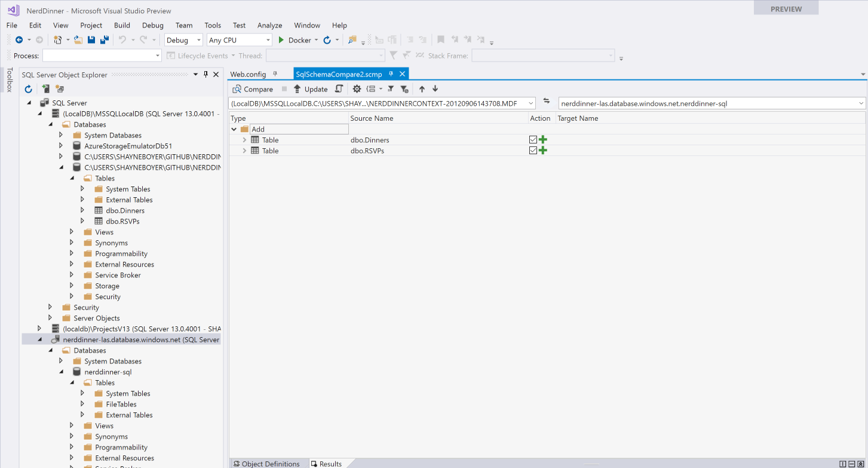Expand the (localdb)\ProjectsV13 server node
The image size is (868, 468).
pos(39,329)
